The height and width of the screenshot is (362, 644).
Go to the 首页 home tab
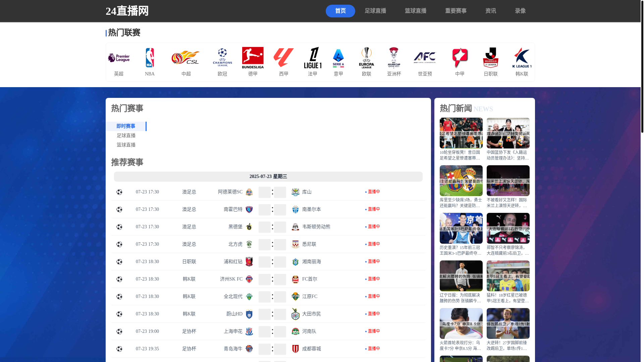pos(340,11)
